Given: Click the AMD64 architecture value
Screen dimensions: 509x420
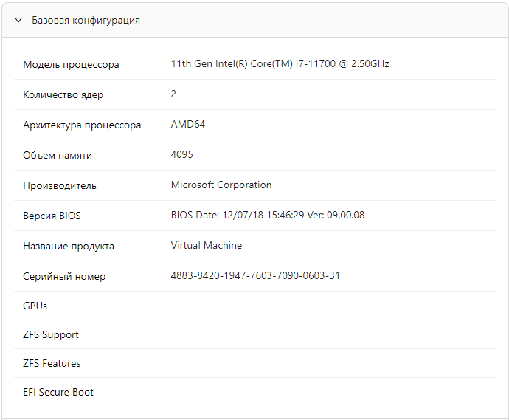Looking at the screenshot, I should pos(188,125).
